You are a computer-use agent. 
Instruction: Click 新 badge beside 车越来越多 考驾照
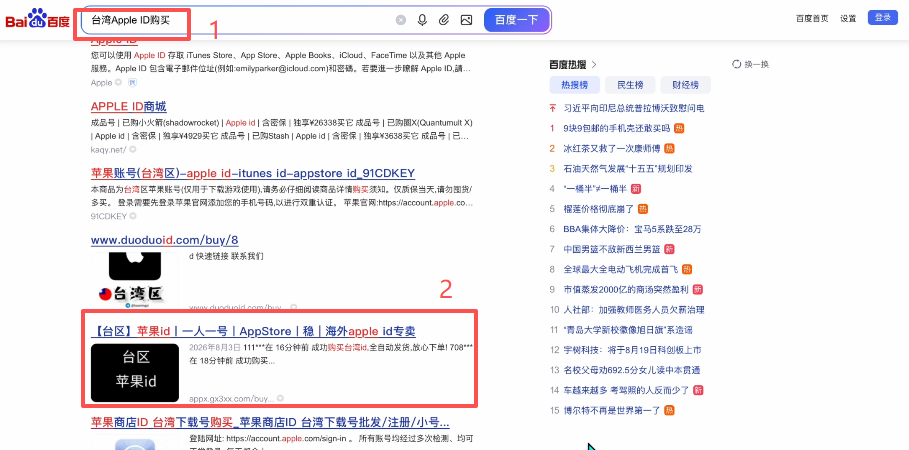point(699,390)
